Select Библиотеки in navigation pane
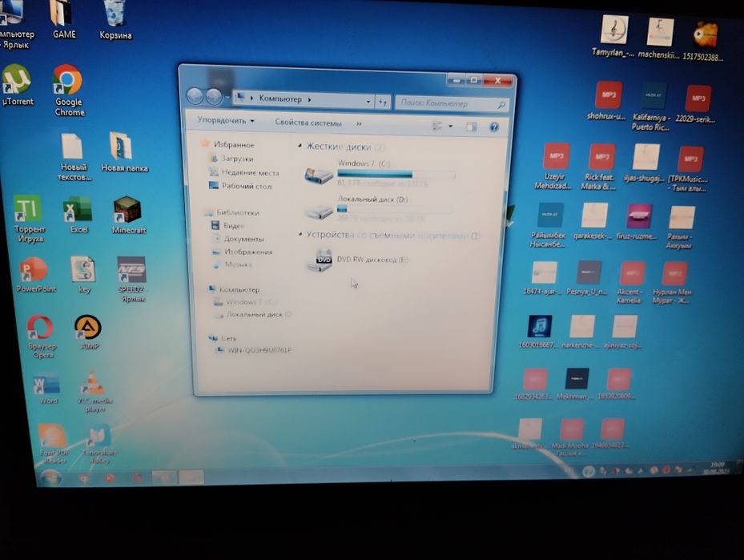This screenshot has width=744, height=560. pos(237,212)
